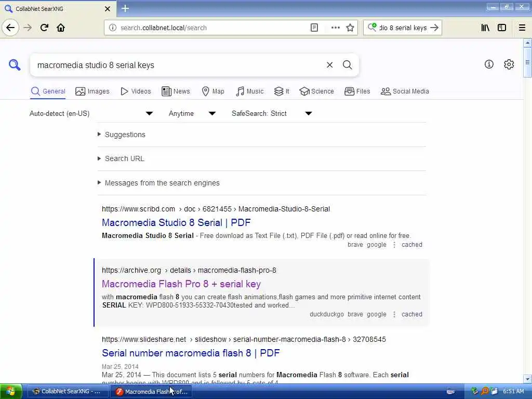Open the Windows Start button
This screenshot has height=399, width=532.
[x=11, y=392]
